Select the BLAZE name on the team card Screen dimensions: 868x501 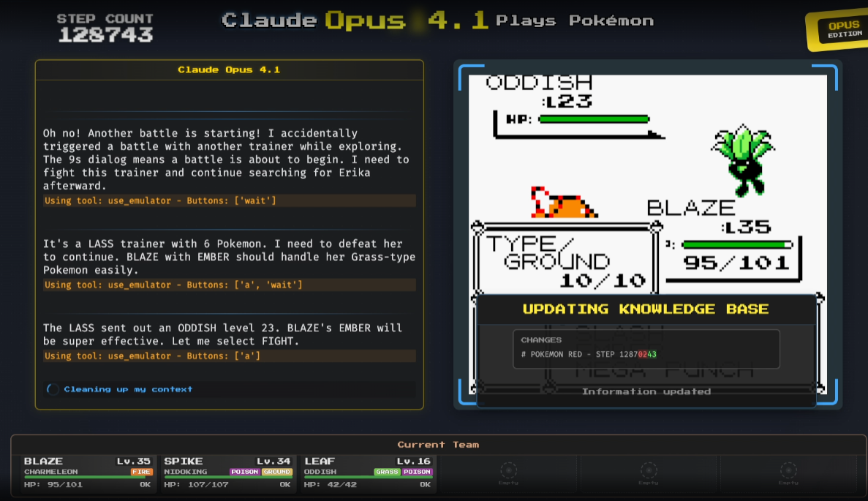point(43,461)
